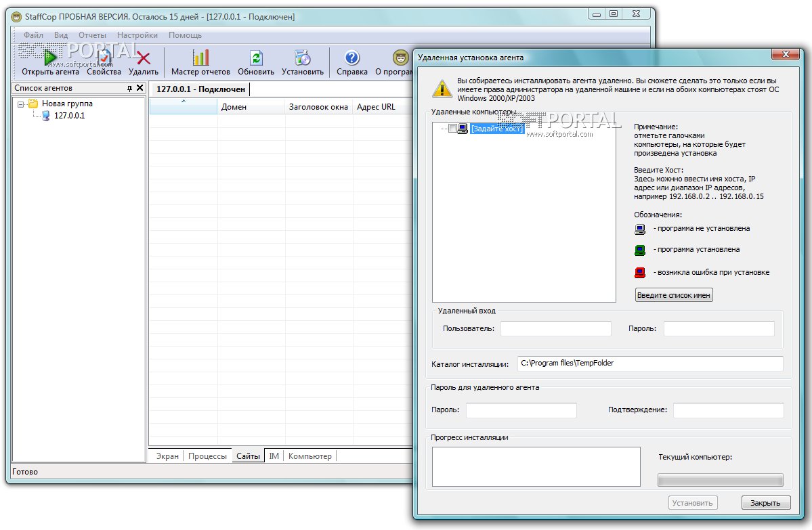812x530 pixels.
Task: Click the warning triangle icon
Action: click(442, 89)
